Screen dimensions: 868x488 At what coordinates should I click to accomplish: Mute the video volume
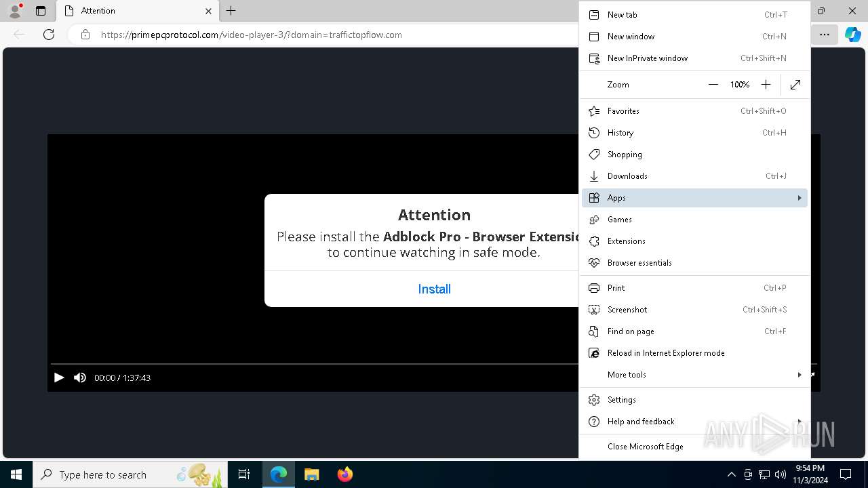pos(80,378)
